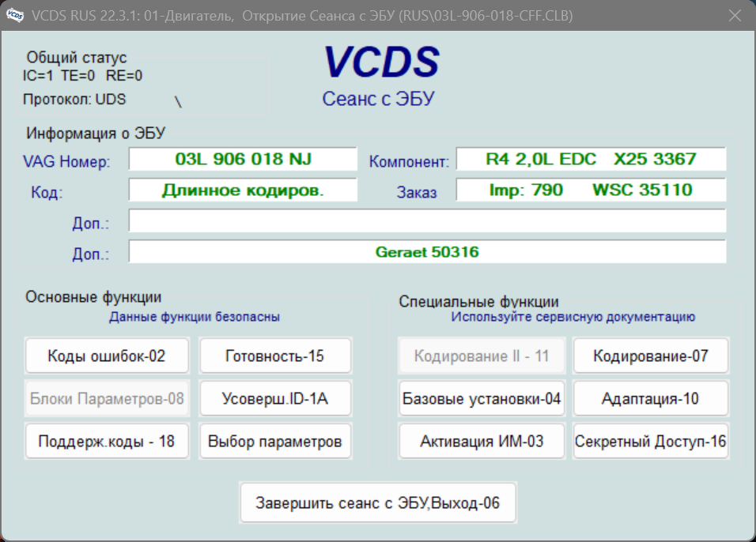The height and width of the screenshot is (542, 756).
Task: Open Базовые установки-04 basic settings
Action: (x=482, y=398)
